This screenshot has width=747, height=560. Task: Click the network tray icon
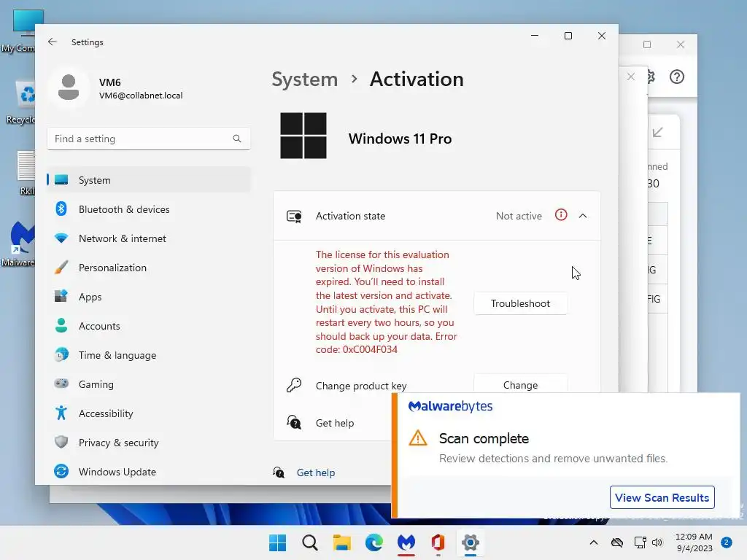(x=640, y=542)
